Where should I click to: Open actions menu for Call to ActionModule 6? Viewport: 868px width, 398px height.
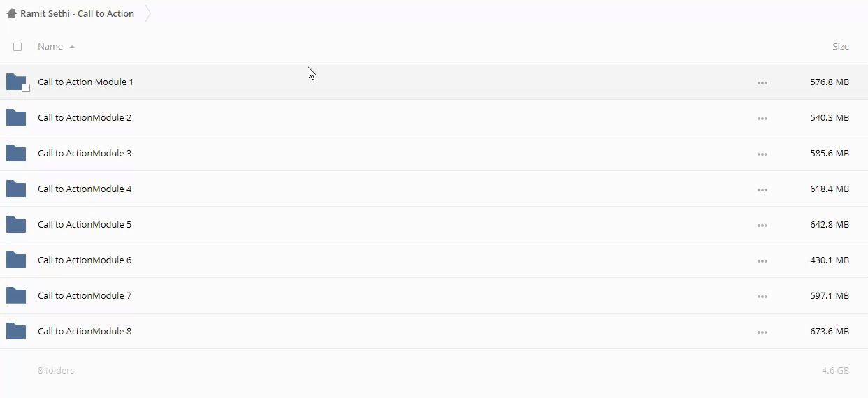tap(762, 261)
